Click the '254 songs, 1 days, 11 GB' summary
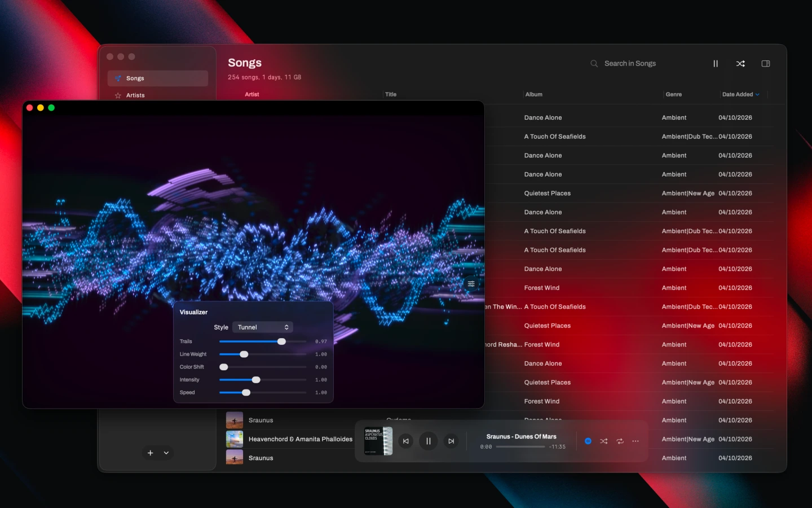Viewport: 812px width, 508px height. click(x=264, y=77)
